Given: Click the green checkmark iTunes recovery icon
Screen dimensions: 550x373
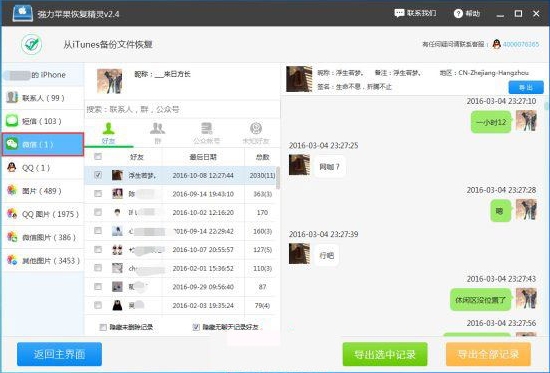Looking at the screenshot, I should (32, 45).
